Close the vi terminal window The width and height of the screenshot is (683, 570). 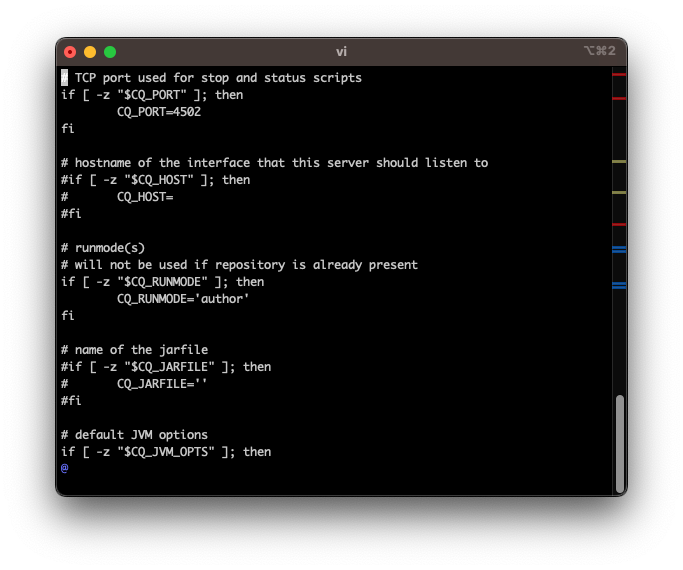click(70, 52)
